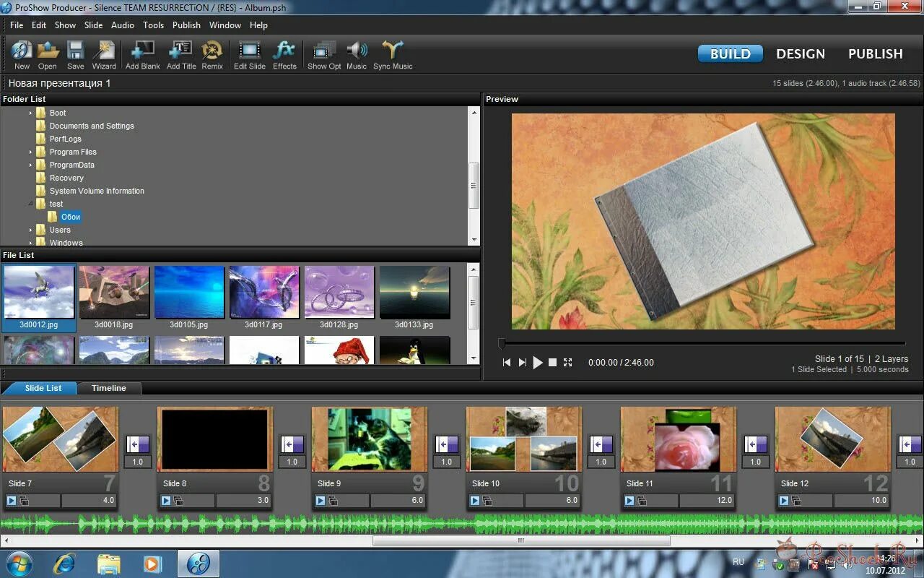Click the Remix toolbar icon
The image size is (924, 578).
tap(212, 55)
